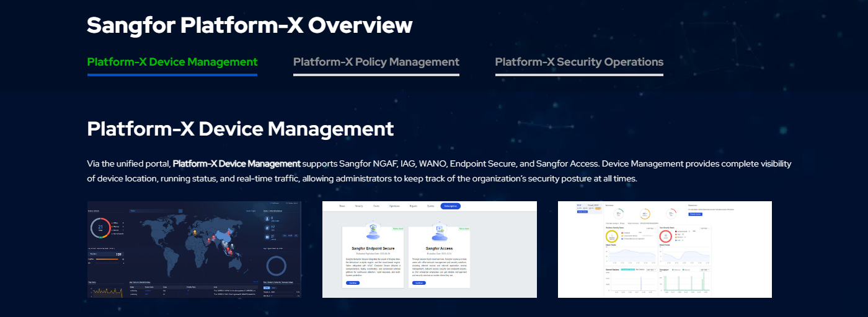The height and width of the screenshot is (317, 868).
Task: Open the world map dashboard screenshot thumbnail
Action: click(x=194, y=250)
